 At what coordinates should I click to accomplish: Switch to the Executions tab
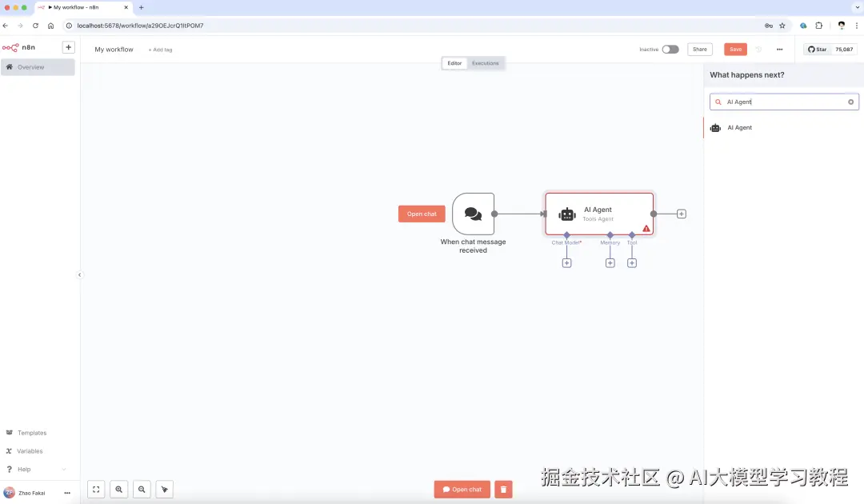click(x=486, y=62)
